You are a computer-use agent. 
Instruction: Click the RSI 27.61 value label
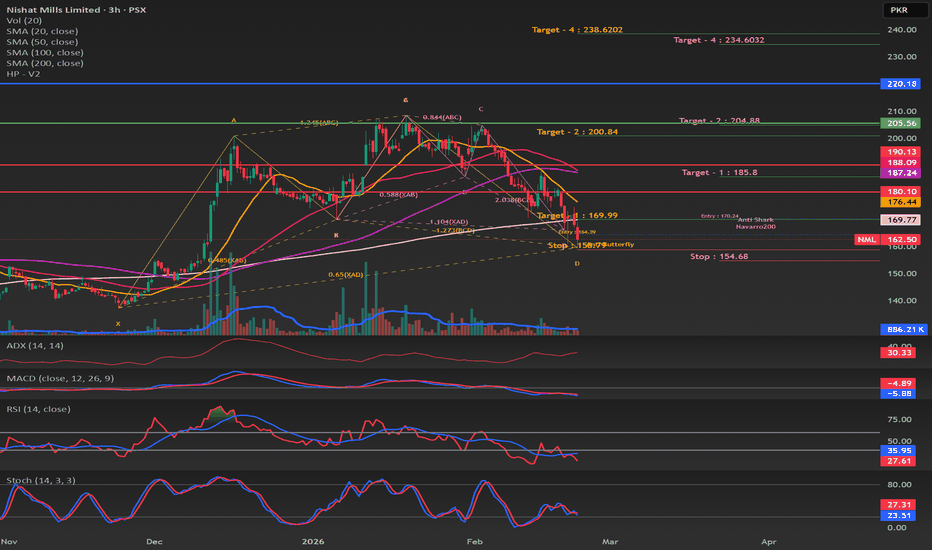tap(898, 461)
